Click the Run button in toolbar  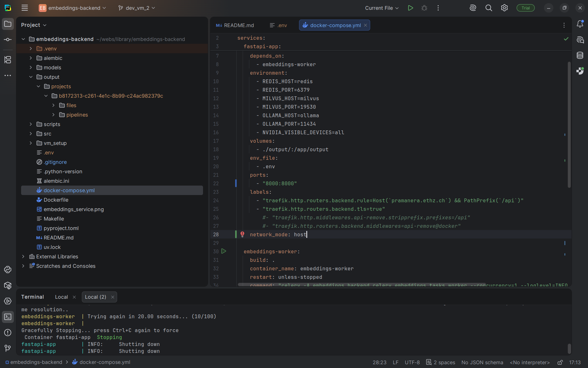click(410, 8)
